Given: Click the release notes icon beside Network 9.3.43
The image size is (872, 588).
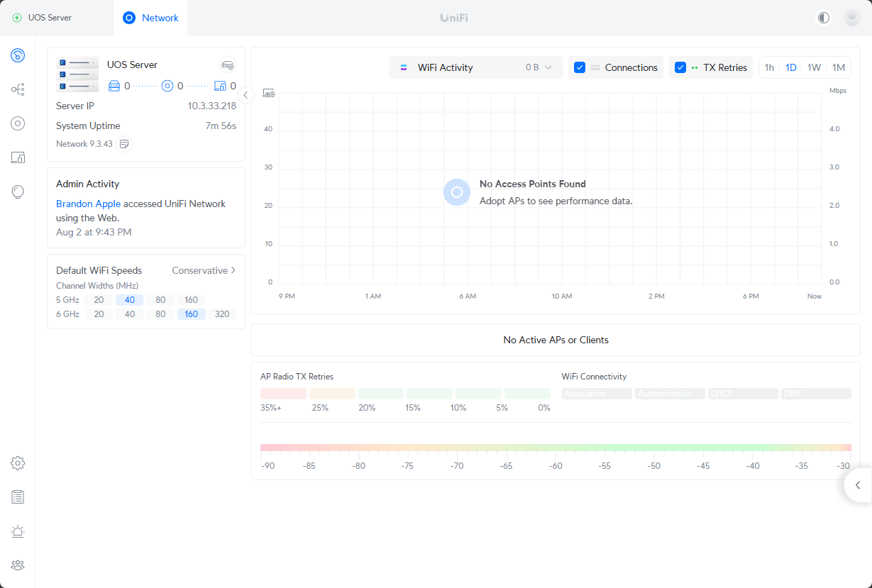Looking at the screenshot, I should [124, 144].
